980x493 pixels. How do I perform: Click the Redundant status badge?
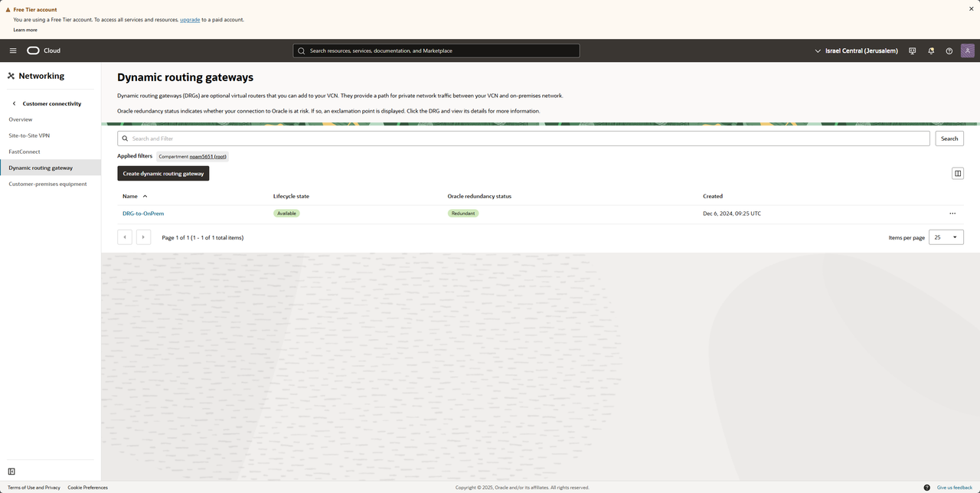point(463,214)
